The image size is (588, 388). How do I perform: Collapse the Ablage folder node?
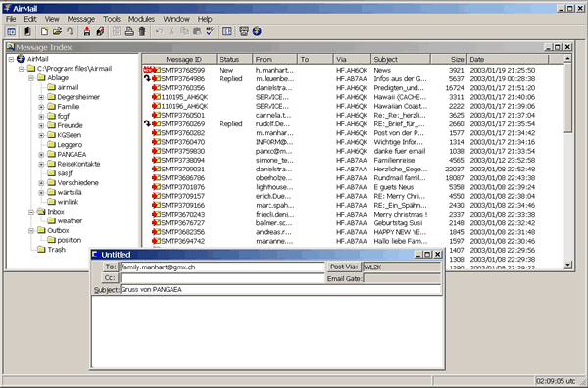pos(31,78)
